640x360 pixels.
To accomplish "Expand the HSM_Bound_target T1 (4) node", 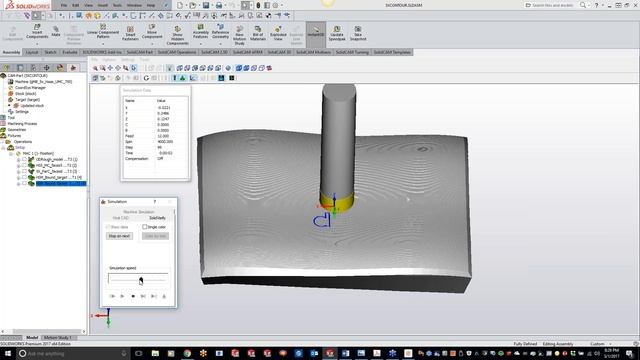I will coord(18,178).
